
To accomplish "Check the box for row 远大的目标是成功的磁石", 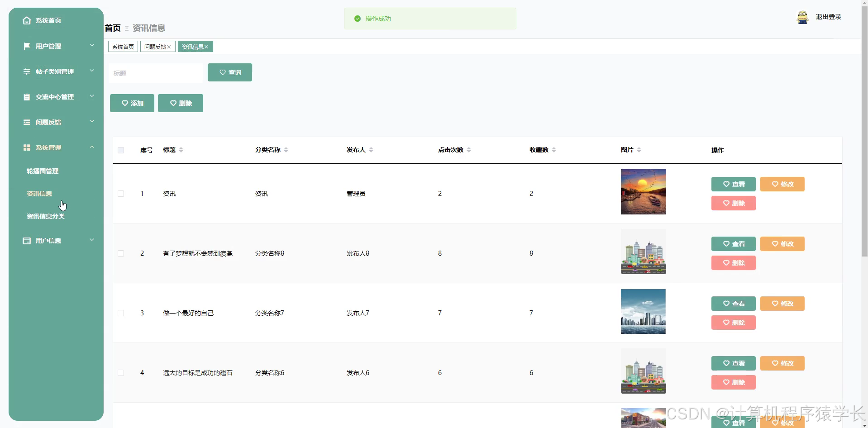I will click(x=121, y=373).
